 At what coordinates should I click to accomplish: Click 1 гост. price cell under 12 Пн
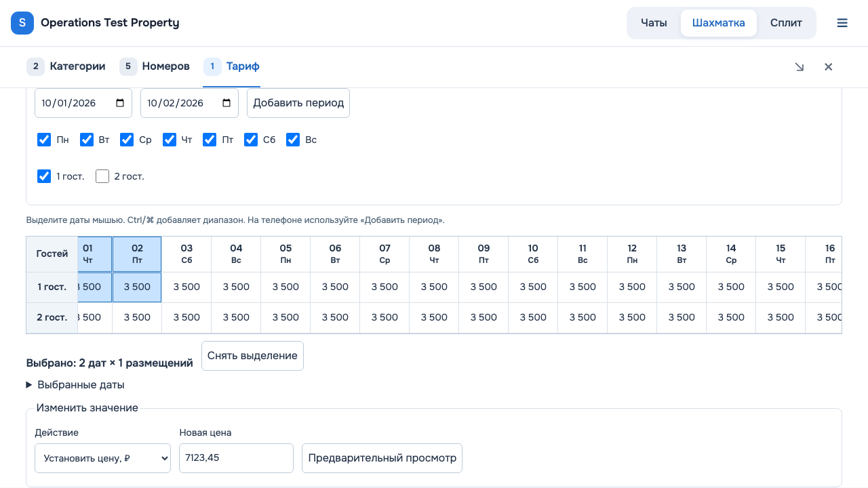(x=632, y=287)
